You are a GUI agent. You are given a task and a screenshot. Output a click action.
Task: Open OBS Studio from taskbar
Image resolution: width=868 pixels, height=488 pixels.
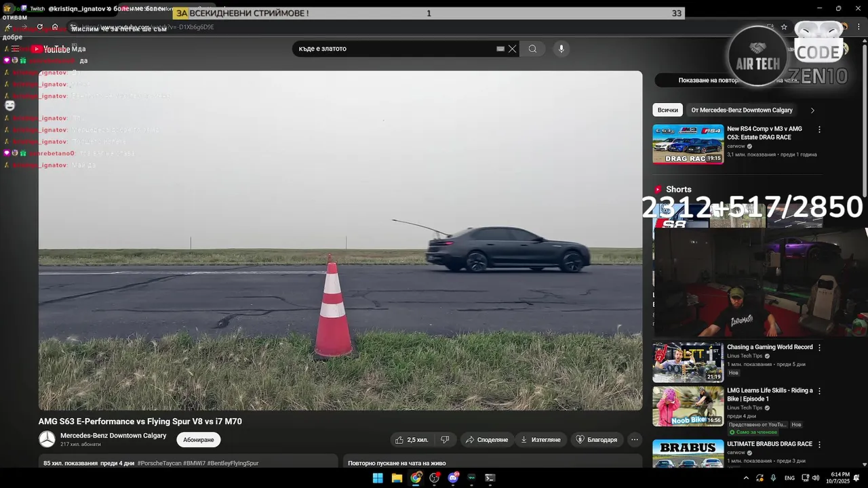[x=435, y=478]
